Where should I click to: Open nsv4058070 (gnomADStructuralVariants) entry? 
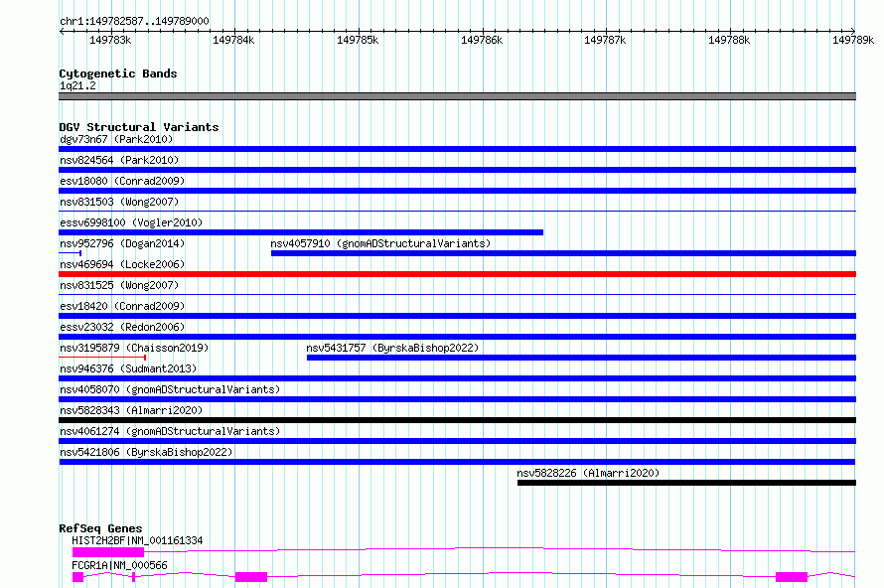[170, 389]
